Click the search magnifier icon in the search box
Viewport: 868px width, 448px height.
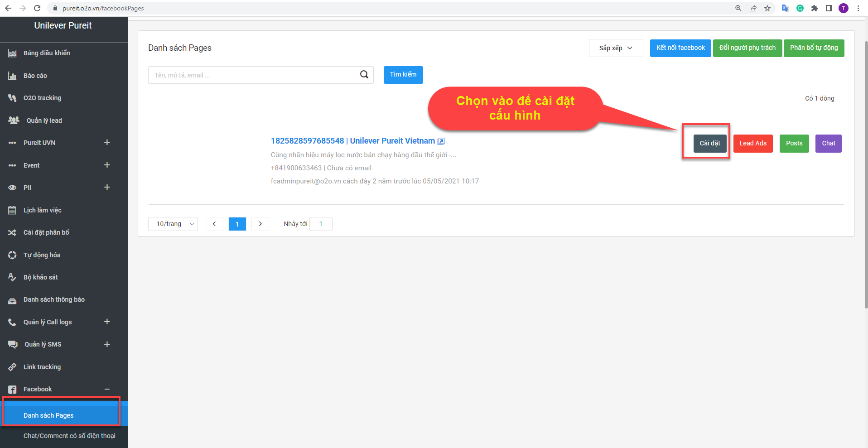tap(364, 75)
